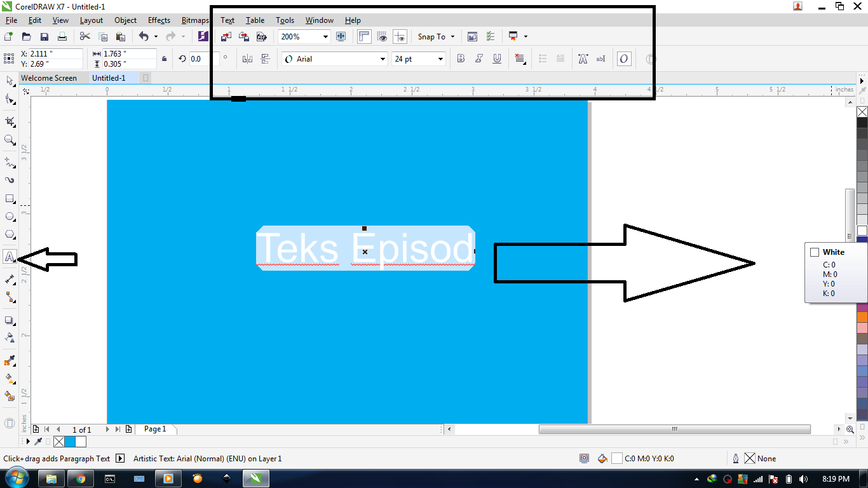This screenshot has width=868, height=488.
Task: Expand the Undo history arrow
Action: (156, 37)
